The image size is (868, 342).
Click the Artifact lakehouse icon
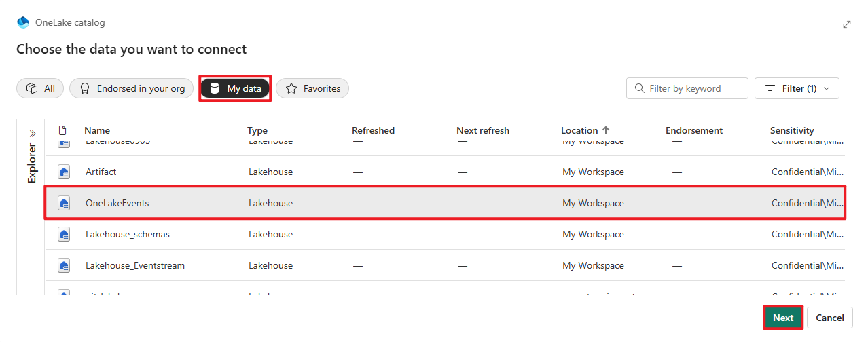pyautogui.click(x=64, y=172)
